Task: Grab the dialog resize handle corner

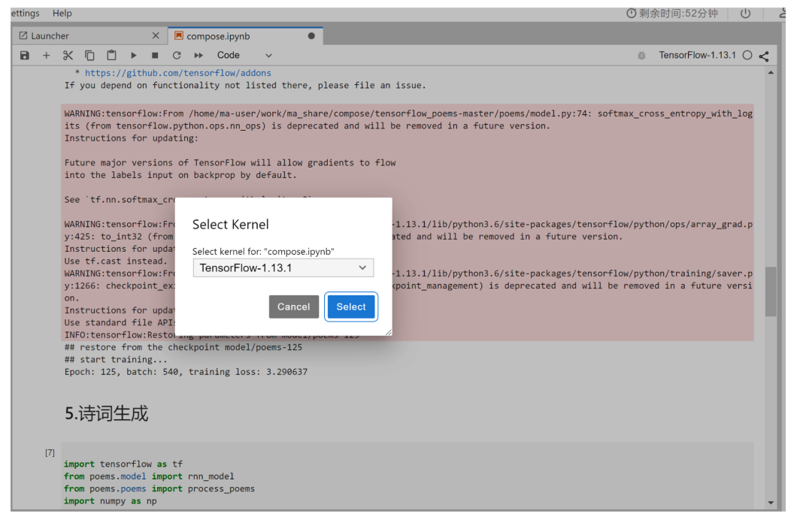Action: (x=389, y=332)
